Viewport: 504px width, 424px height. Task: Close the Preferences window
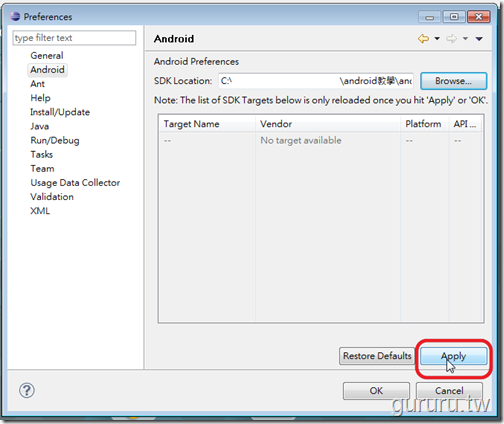point(479,17)
